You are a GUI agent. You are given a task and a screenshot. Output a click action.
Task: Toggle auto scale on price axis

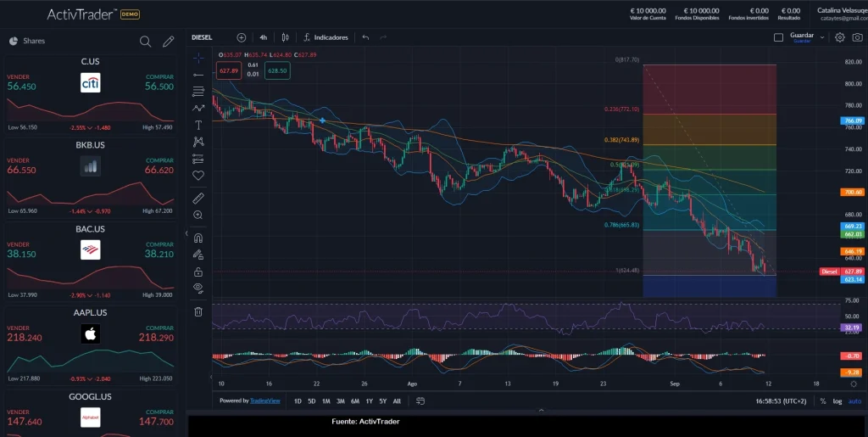854,401
